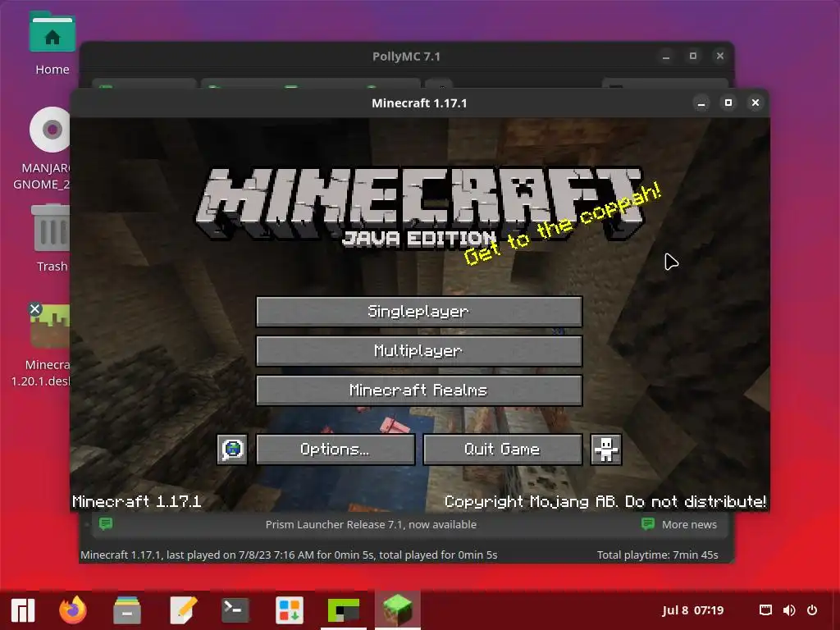The image size is (840, 630).
Task: Minimize the Minecraft 1.17.1 window
Action: [701, 103]
